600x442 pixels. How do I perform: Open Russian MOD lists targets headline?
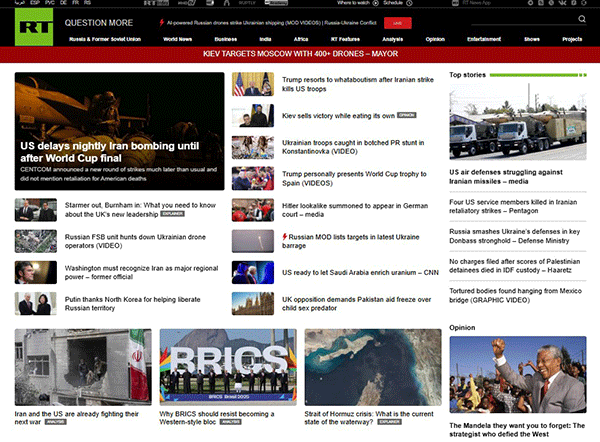point(351,241)
